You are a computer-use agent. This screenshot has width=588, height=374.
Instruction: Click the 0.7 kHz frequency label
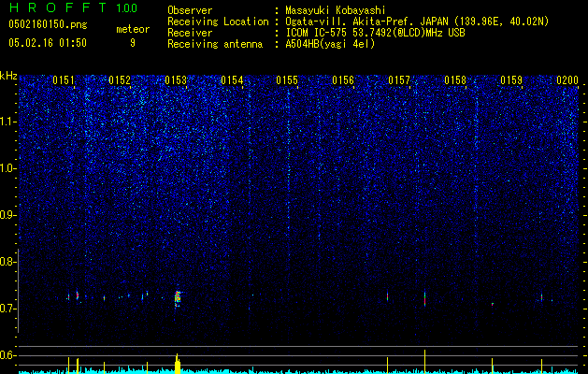[7, 309]
